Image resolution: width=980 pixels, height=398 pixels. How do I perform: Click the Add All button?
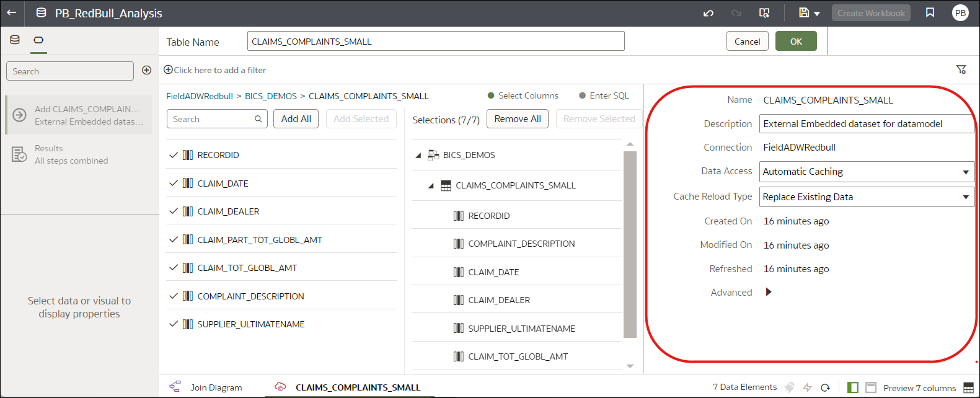[296, 119]
